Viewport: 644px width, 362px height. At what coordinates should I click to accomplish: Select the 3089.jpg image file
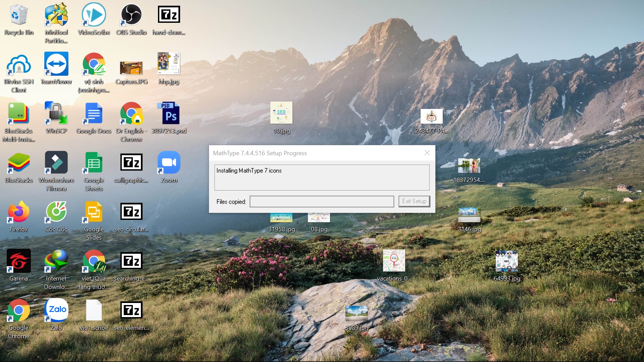pyautogui.click(x=357, y=314)
